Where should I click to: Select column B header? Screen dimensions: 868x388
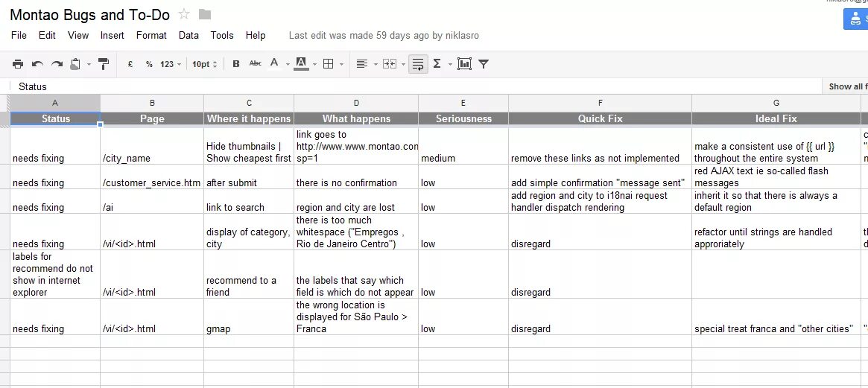tap(152, 102)
